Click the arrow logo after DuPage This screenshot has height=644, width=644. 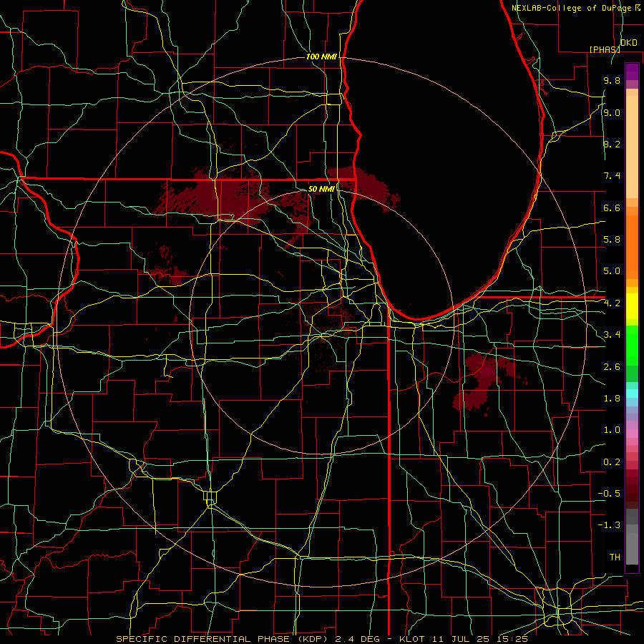pyautogui.click(x=638, y=8)
